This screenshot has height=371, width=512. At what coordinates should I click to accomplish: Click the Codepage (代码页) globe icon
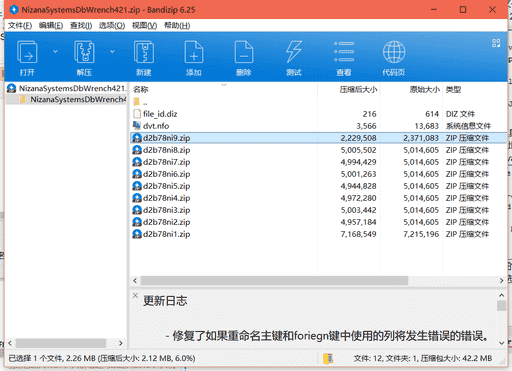coord(394,52)
